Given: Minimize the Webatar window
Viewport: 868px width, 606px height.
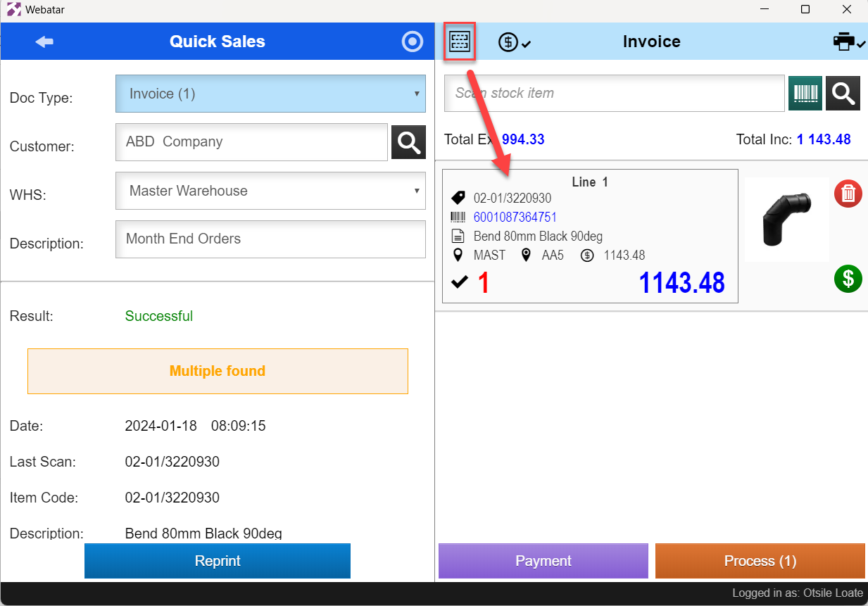Looking at the screenshot, I should click(764, 10).
